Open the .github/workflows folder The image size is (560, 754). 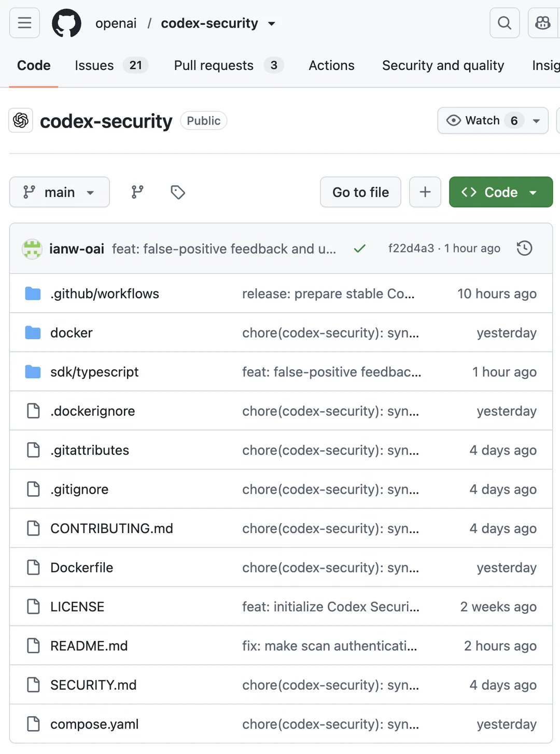click(105, 294)
